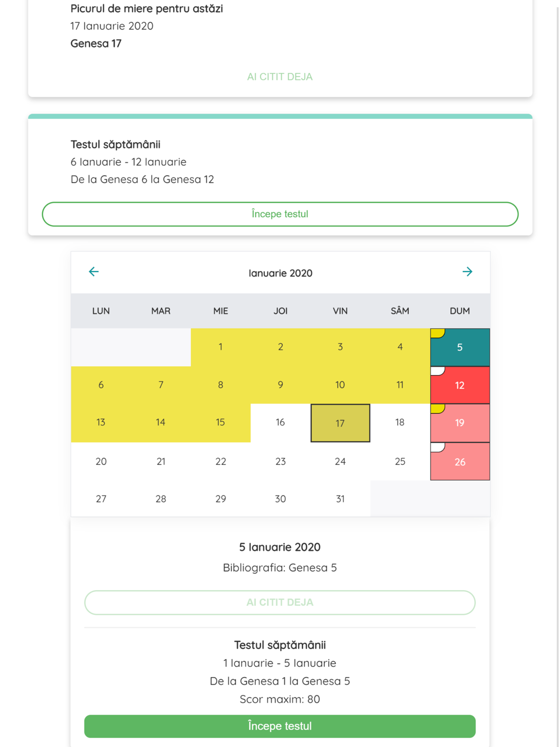Select day 16 in the calendar
Screen dimensions: 560x747
[280, 423]
